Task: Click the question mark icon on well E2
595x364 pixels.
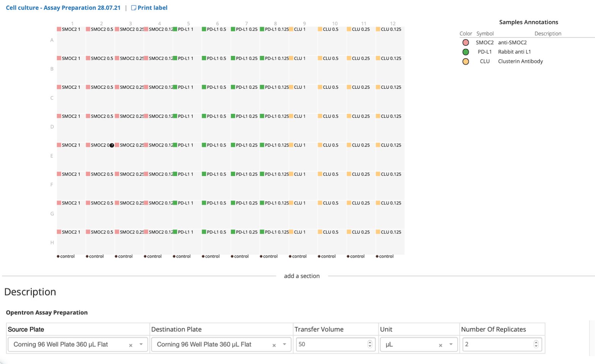Action: click(111, 145)
